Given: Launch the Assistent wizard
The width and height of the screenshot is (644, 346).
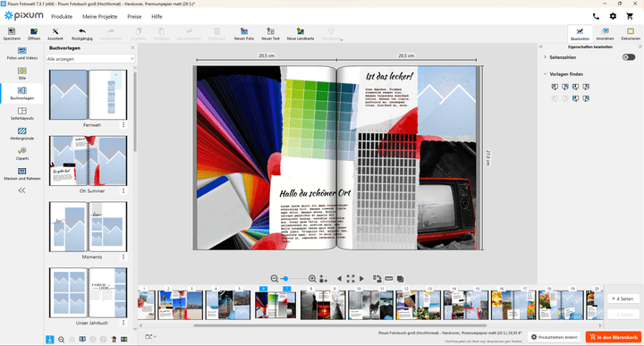Looking at the screenshot, I should (x=55, y=34).
